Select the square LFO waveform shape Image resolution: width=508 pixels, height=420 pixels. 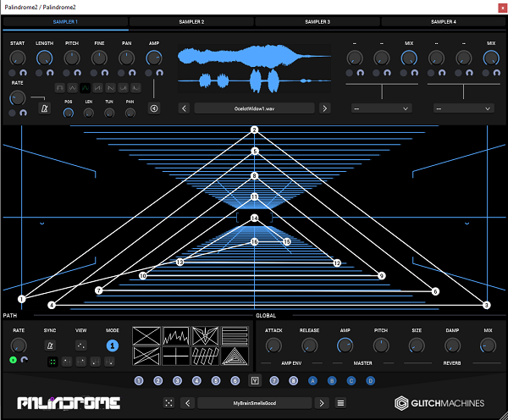[x=59, y=88]
